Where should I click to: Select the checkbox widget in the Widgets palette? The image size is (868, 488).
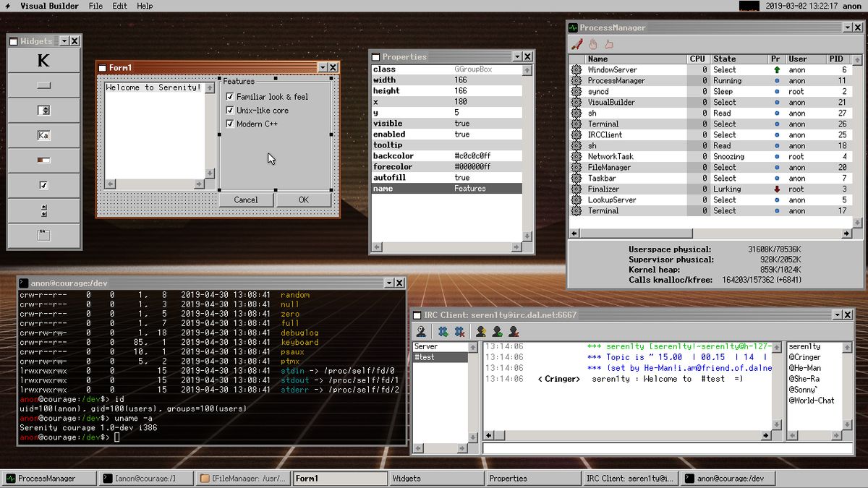point(44,184)
